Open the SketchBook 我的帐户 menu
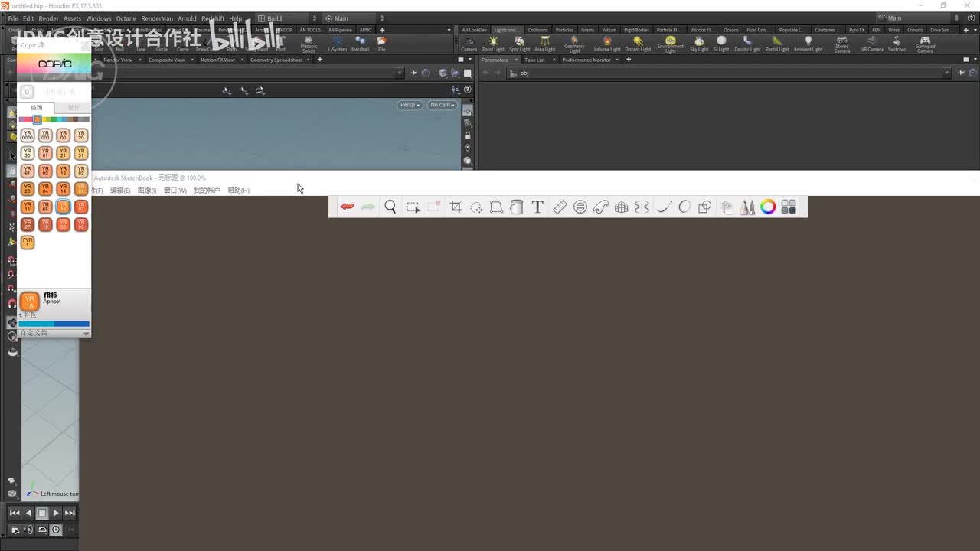Screen dimensions: 980x551 [207, 191]
